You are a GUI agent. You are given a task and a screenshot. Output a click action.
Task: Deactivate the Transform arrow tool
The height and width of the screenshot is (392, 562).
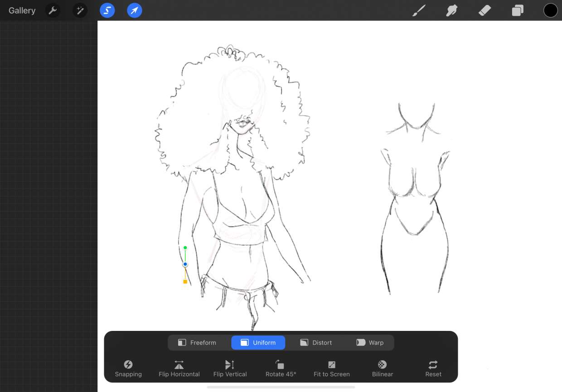pos(135,10)
